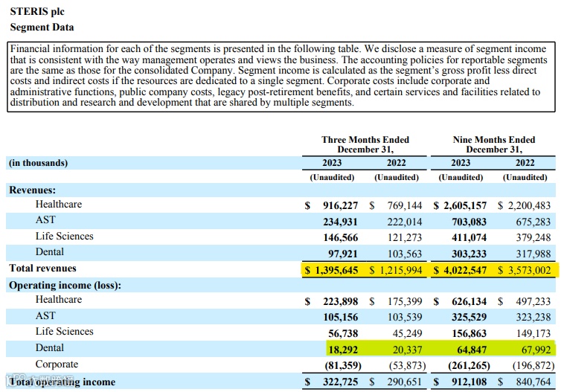561x392 pixels.
Task: Click total operating income 322,725
Action: [340, 382]
